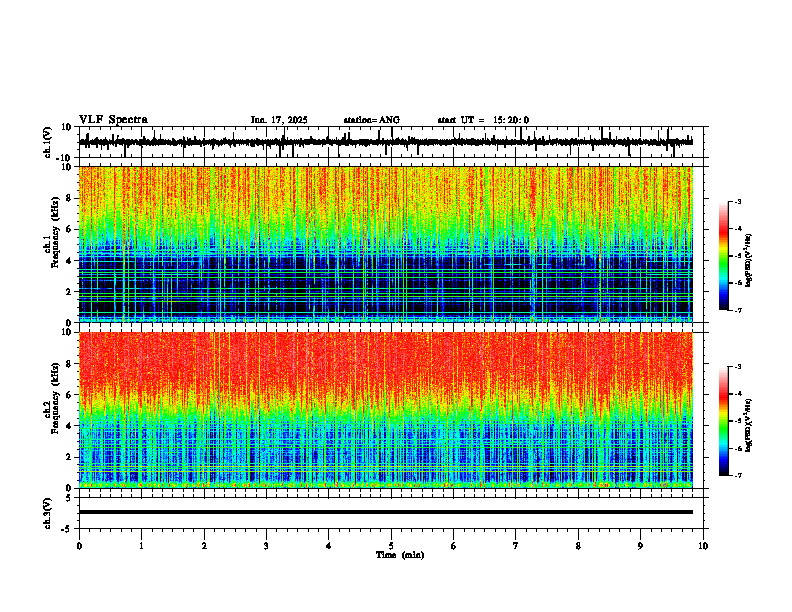Click time axis tick label '6'
Viewport: 792px width, 612px height.
click(x=454, y=546)
